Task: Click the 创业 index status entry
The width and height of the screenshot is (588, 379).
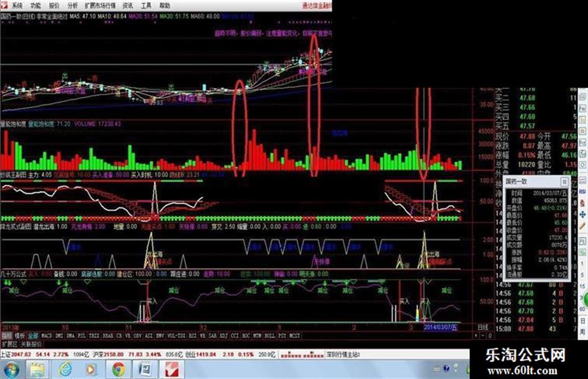Action: click(230, 355)
